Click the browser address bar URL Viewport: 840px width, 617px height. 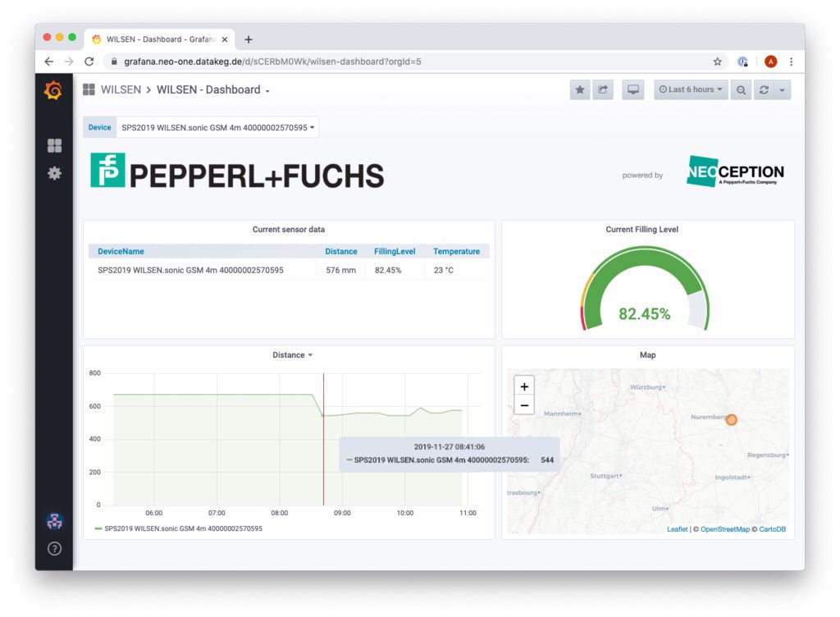click(x=272, y=62)
